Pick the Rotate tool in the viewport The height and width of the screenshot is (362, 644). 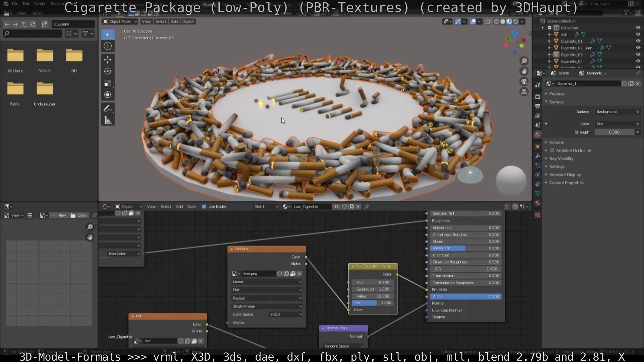tap(108, 71)
